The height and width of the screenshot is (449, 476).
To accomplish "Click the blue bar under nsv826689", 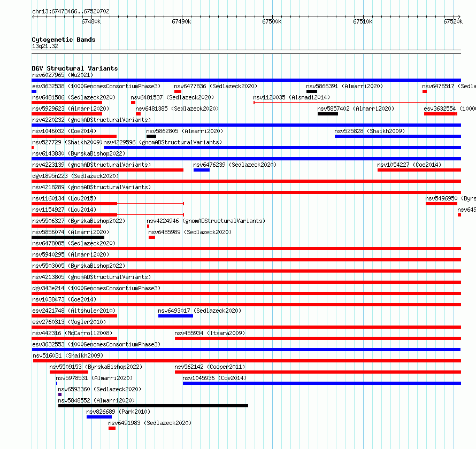I will [x=99, y=417].
